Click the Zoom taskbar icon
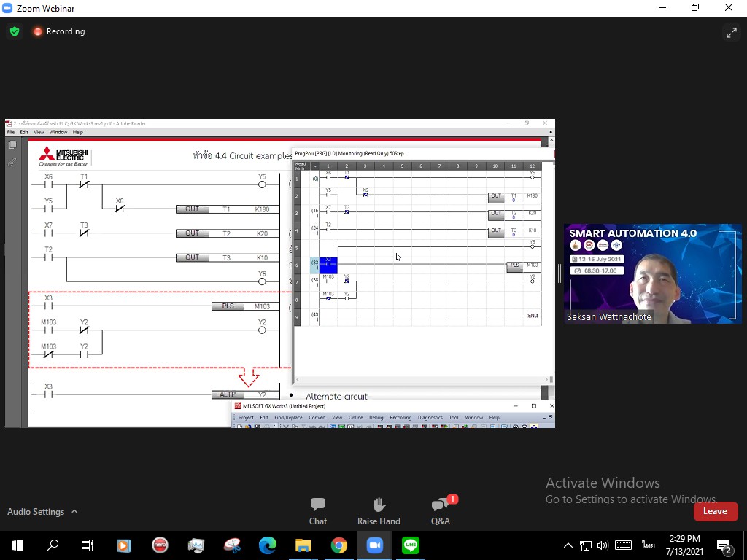This screenshot has height=560, width=747. pos(375,545)
